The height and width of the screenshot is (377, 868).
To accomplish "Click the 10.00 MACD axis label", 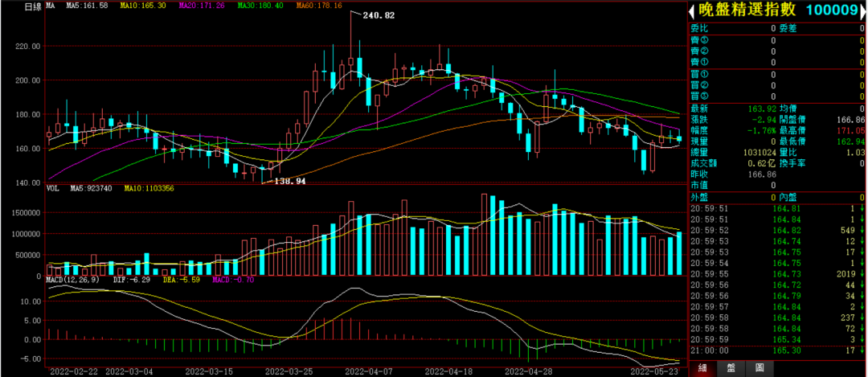I will [x=31, y=301].
